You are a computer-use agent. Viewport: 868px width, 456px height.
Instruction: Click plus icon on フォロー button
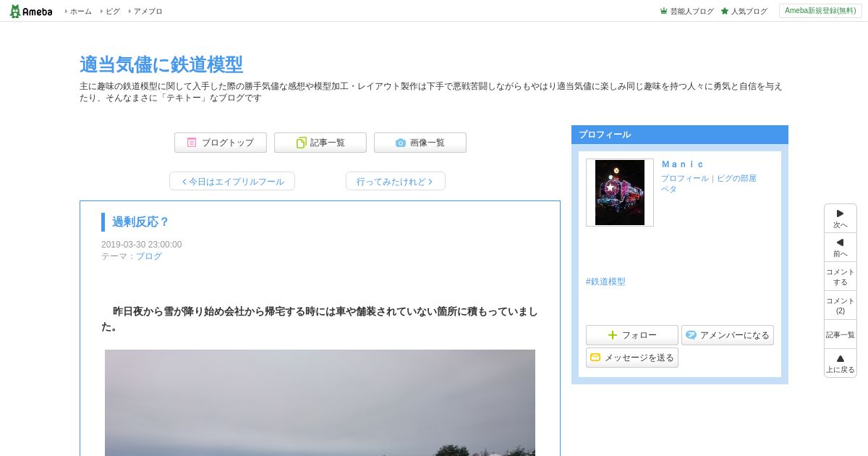pos(613,335)
